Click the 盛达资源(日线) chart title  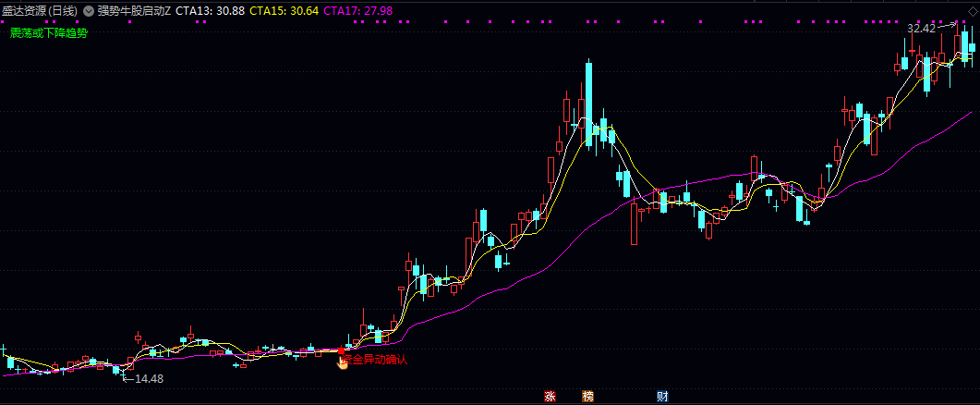[x=42, y=11]
